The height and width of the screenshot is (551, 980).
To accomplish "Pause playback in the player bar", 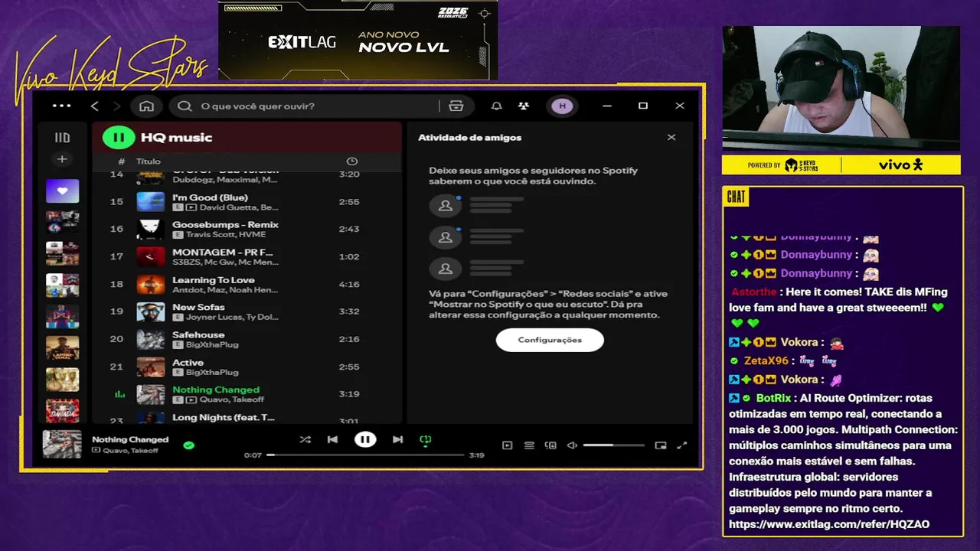I will (365, 439).
